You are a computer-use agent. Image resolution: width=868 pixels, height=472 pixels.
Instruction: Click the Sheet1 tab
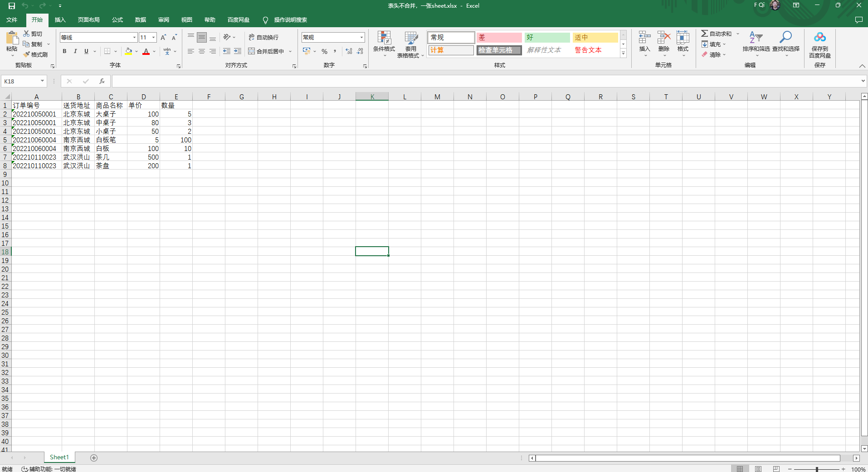pyautogui.click(x=59, y=457)
